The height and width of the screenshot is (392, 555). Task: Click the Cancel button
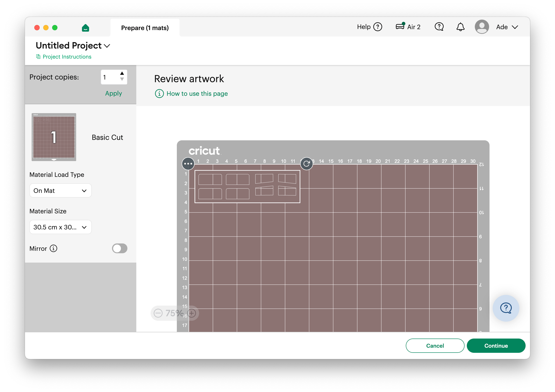[x=435, y=346]
